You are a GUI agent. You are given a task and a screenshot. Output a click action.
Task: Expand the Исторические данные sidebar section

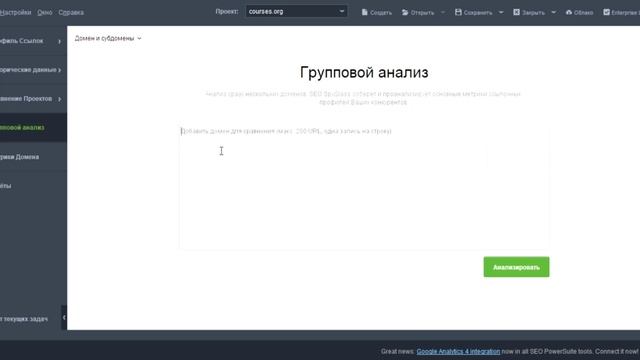click(33, 70)
